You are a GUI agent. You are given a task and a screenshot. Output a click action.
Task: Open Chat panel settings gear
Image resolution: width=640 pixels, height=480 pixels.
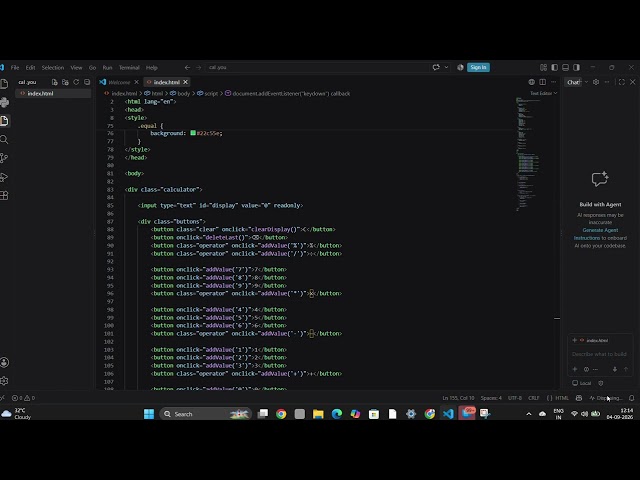pyautogui.click(x=596, y=82)
